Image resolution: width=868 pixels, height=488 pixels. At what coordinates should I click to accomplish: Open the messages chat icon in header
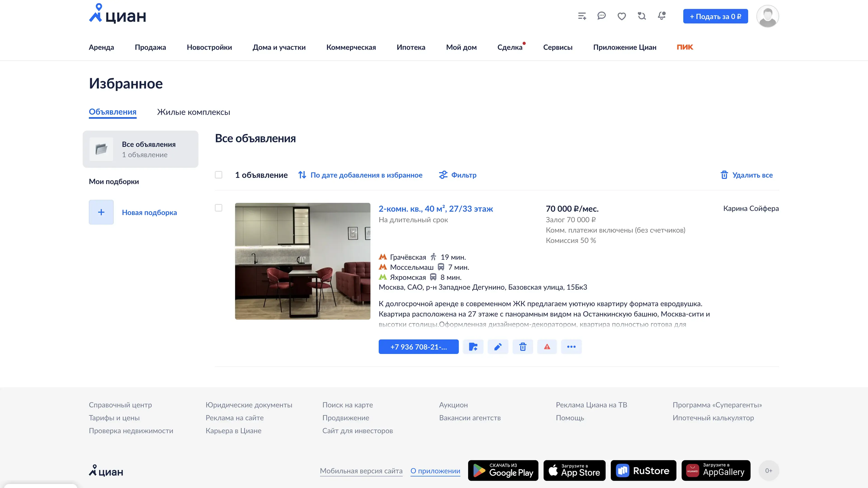[x=601, y=16]
